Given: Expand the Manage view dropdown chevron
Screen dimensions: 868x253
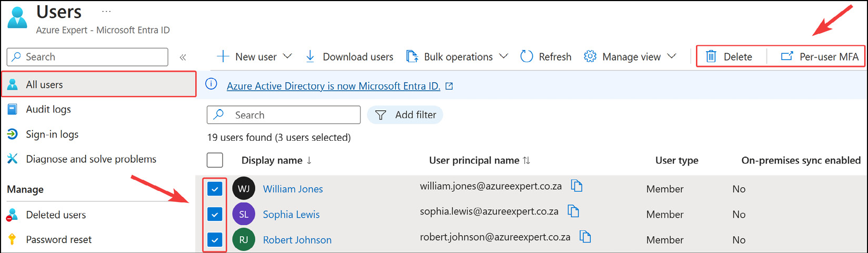Looking at the screenshot, I should (x=672, y=56).
